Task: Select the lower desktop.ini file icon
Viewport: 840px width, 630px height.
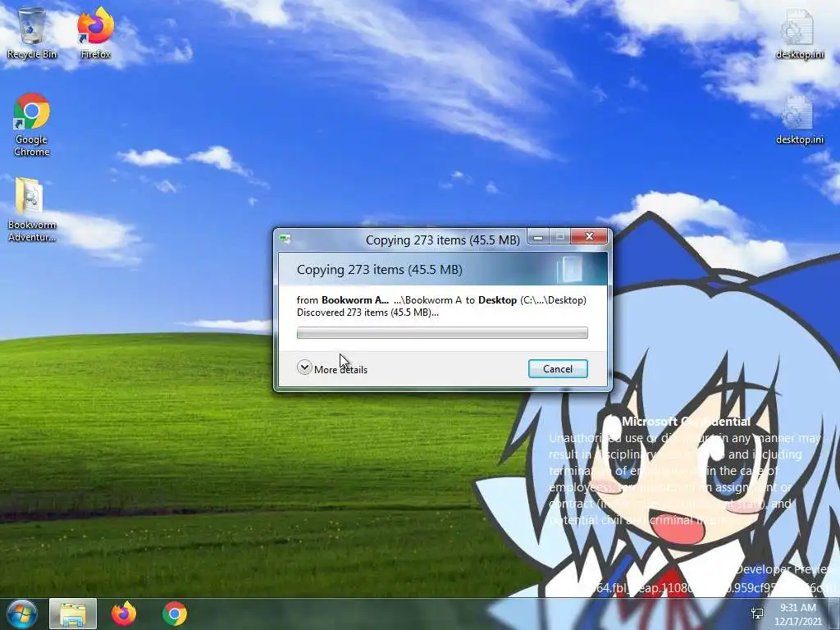Action: [x=799, y=120]
